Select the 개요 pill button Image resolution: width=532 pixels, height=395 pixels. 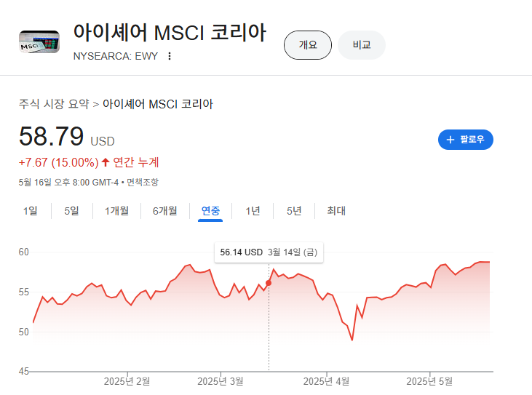[x=308, y=45]
